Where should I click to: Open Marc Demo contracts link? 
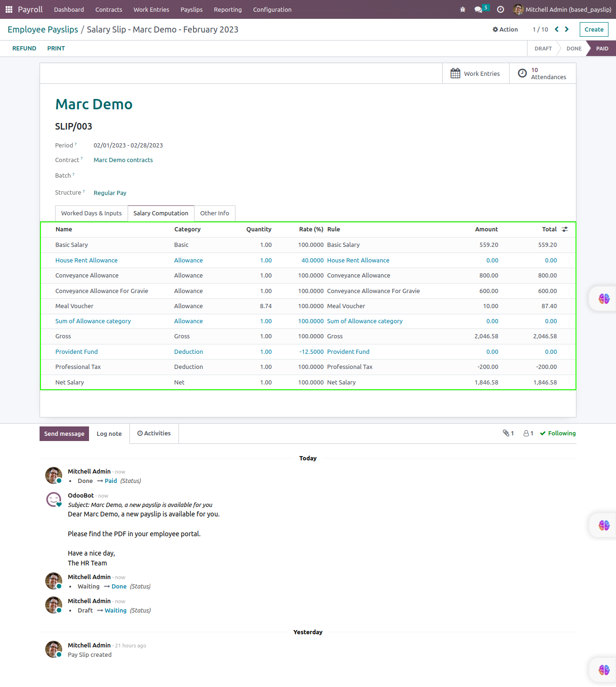pyautogui.click(x=123, y=160)
